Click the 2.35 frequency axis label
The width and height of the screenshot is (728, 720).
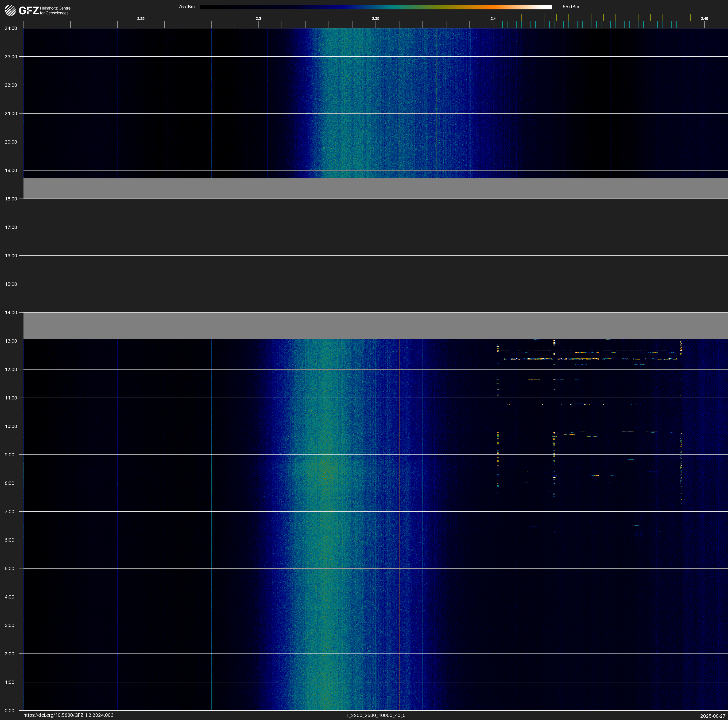click(x=375, y=19)
